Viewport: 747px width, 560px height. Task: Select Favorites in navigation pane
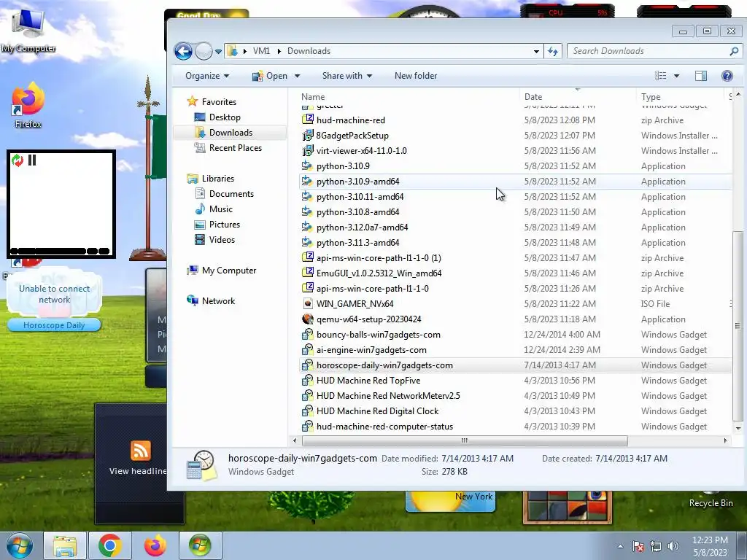(219, 102)
